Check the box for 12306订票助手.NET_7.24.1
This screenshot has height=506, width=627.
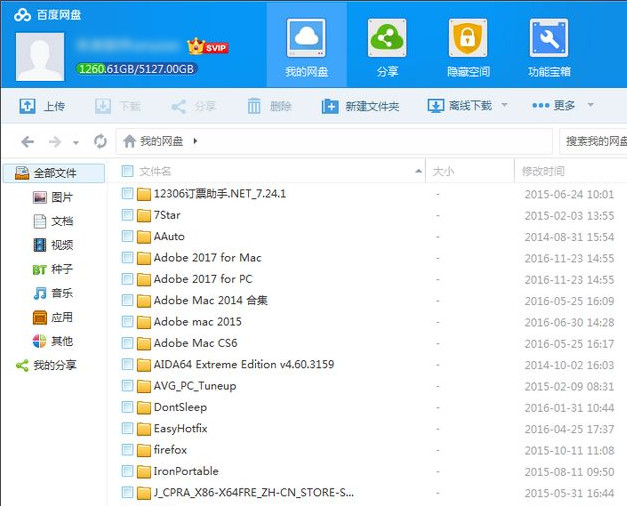pyautogui.click(x=128, y=194)
